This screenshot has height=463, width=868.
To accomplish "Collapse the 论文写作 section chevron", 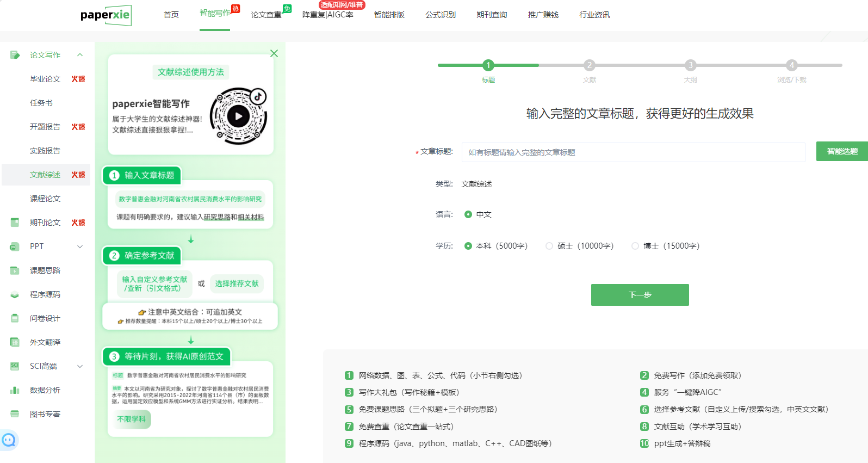I will [80, 55].
